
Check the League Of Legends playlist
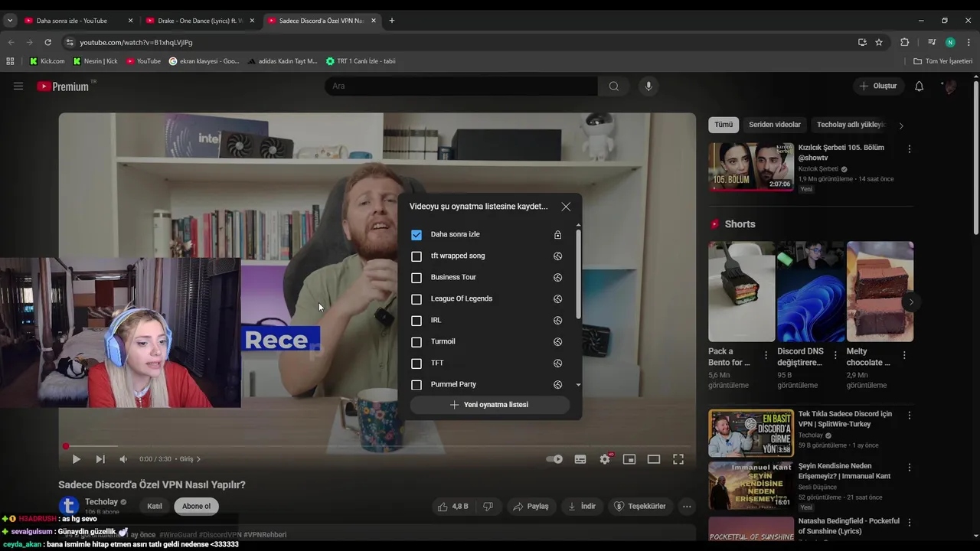pos(416,299)
